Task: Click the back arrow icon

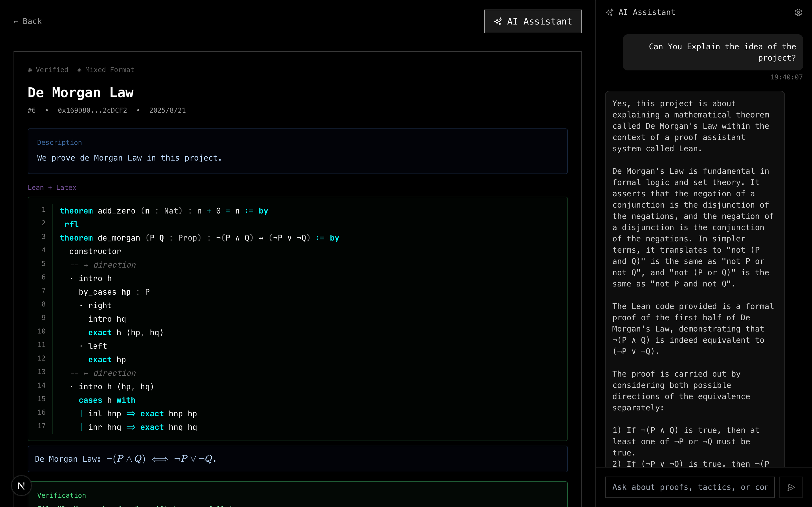Action: click(16, 21)
